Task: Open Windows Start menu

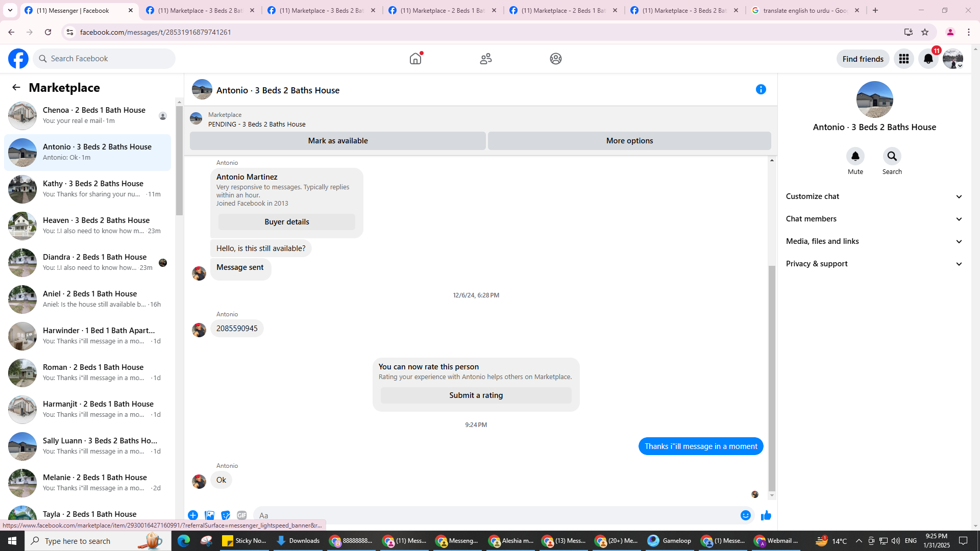Action: [x=12, y=541]
